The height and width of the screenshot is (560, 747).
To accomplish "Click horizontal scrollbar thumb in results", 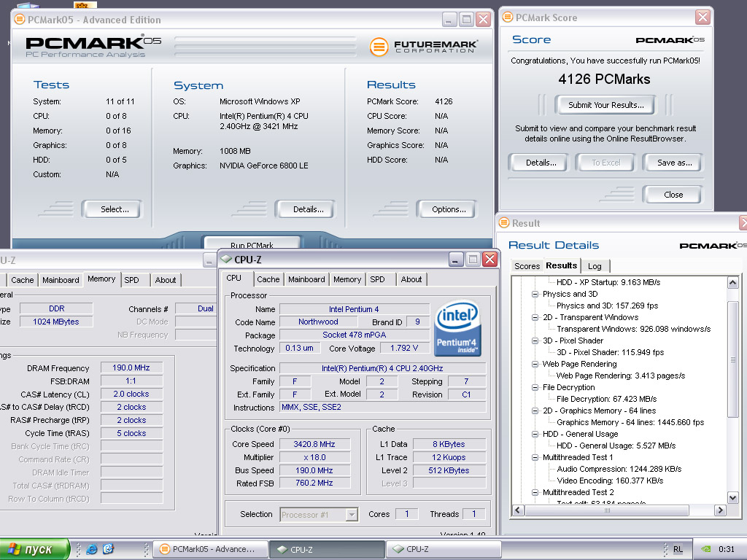I will point(607,510).
